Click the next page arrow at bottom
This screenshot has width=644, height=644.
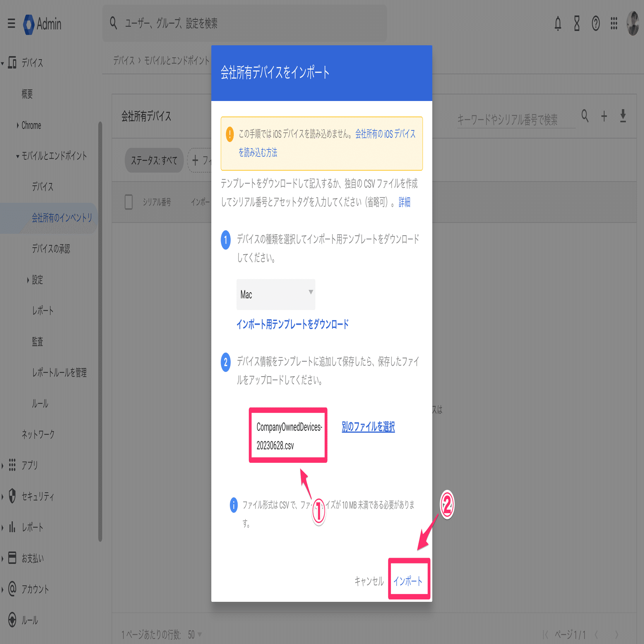617,635
